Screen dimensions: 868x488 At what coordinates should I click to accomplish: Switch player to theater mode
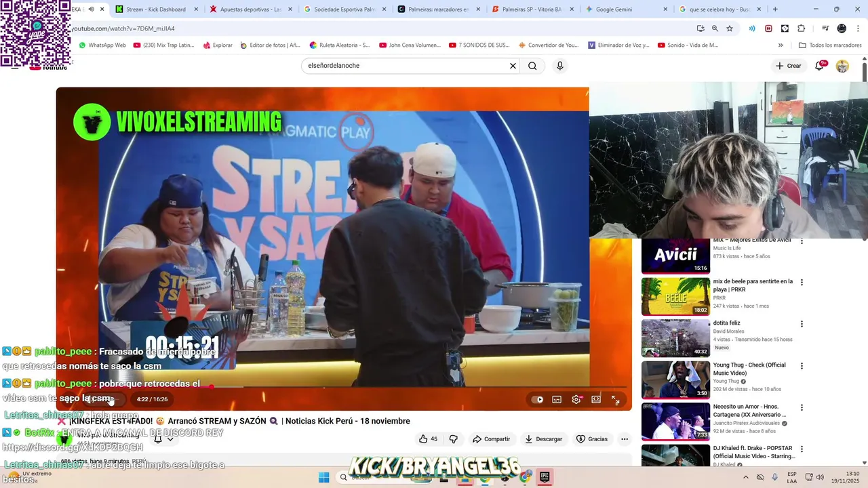point(596,399)
